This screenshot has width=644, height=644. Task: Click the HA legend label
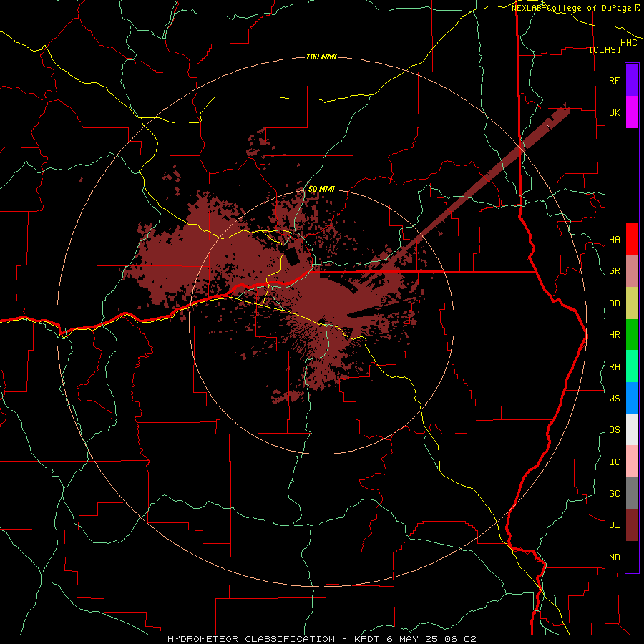614,240
